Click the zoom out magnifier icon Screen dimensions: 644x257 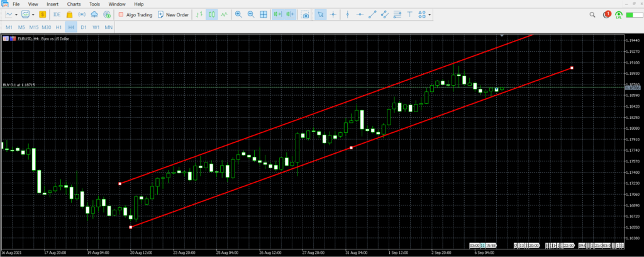(251, 14)
